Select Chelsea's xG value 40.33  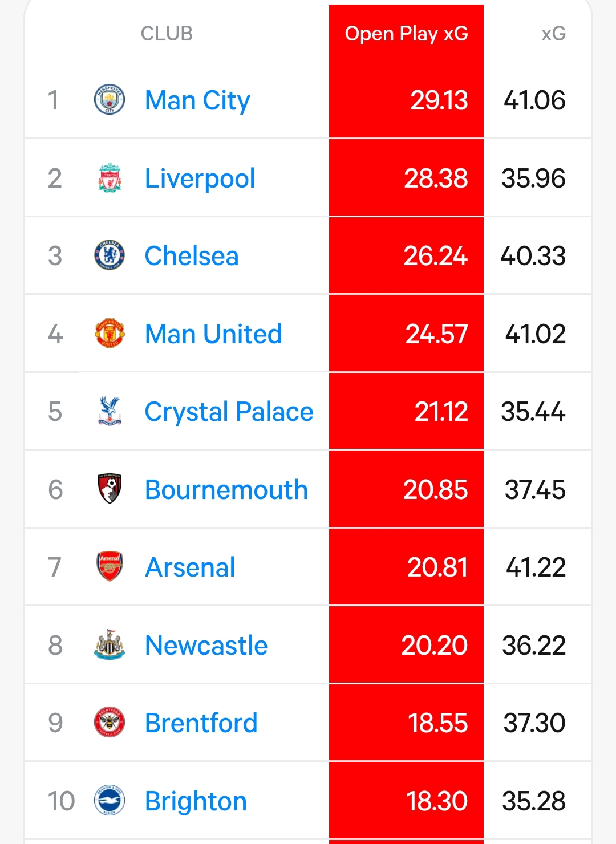tap(533, 256)
